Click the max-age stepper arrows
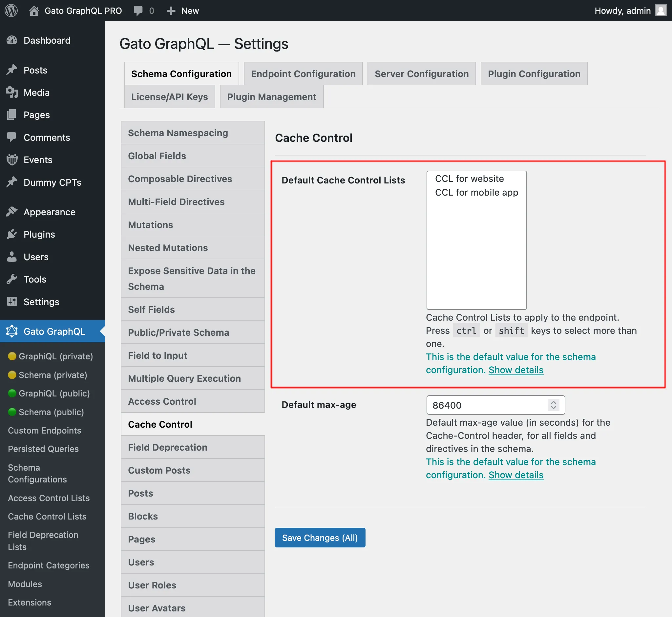The height and width of the screenshot is (617, 672). click(x=554, y=405)
